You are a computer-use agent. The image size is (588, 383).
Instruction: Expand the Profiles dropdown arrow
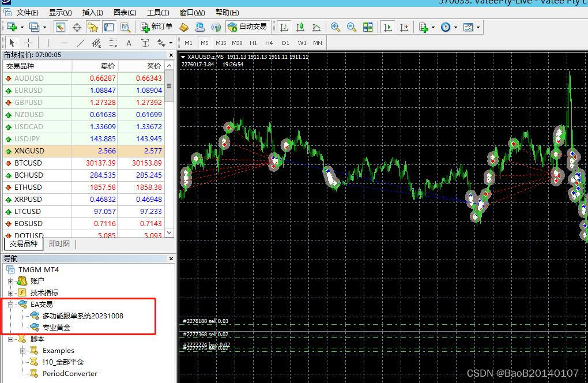[x=44, y=27]
